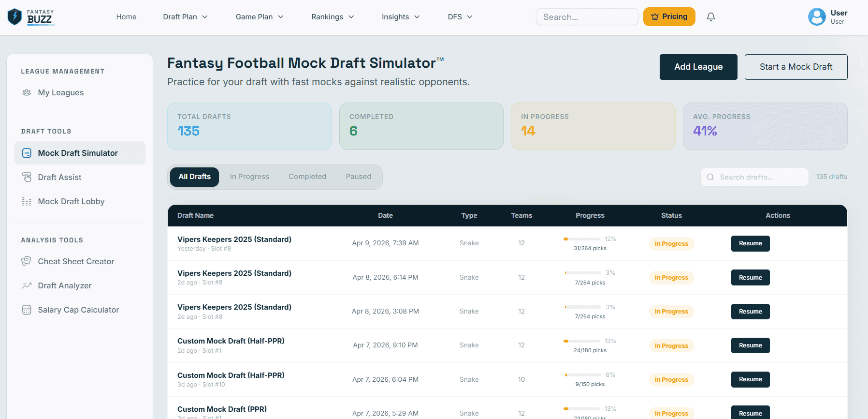This screenshot has width=868, height=419.
Task: Click the Fantasy Buzz shield logo
Action: click(15, 17)
